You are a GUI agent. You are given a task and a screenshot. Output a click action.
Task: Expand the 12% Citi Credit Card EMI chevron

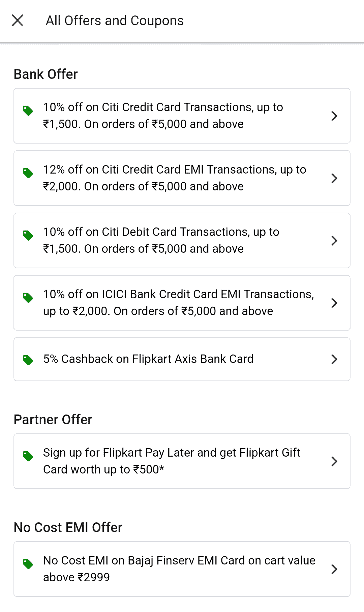334,178
